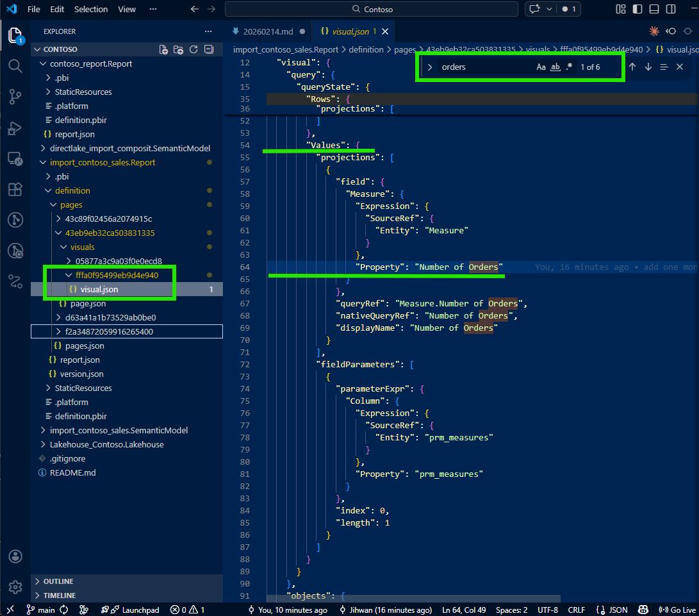Open errors and warnings in status bar
The height and width of the screenshot is (616, 699).
point(187,610)
